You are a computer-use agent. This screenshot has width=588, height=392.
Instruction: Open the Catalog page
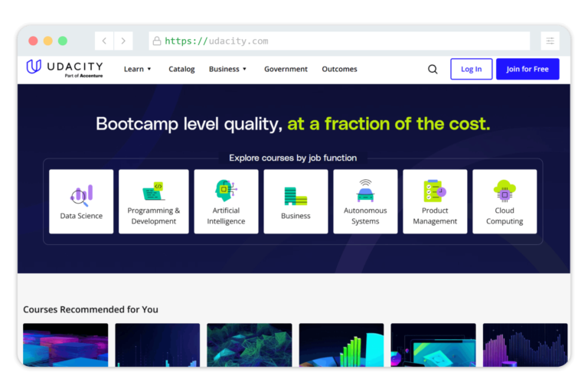181,69
